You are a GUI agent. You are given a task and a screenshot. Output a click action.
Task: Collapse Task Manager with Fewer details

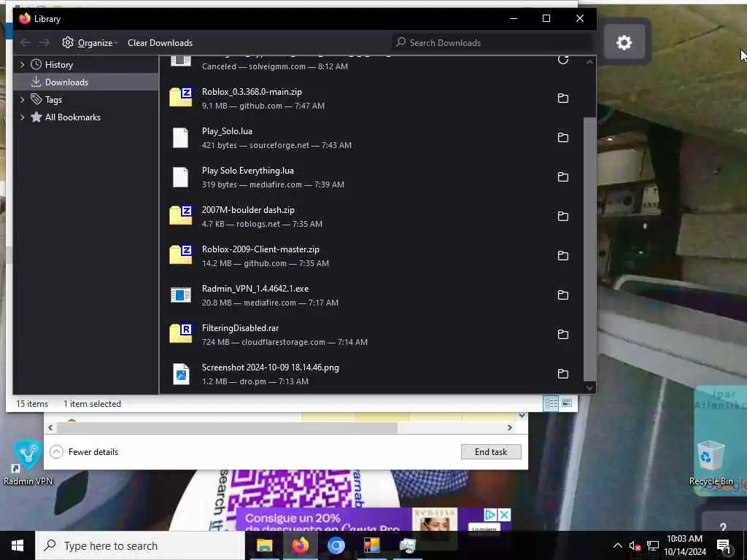tap(84, 451)
